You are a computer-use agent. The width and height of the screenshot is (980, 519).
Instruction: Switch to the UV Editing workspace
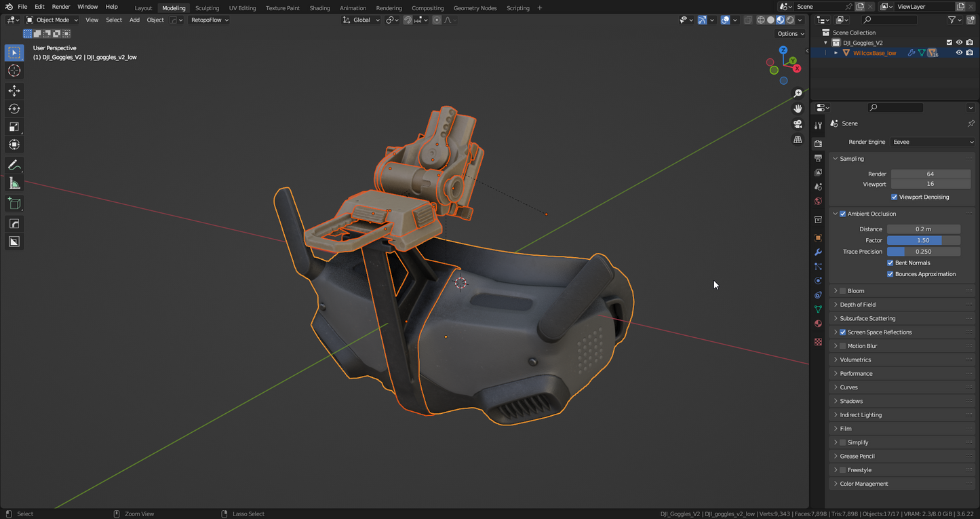click(x=242, y=8)
